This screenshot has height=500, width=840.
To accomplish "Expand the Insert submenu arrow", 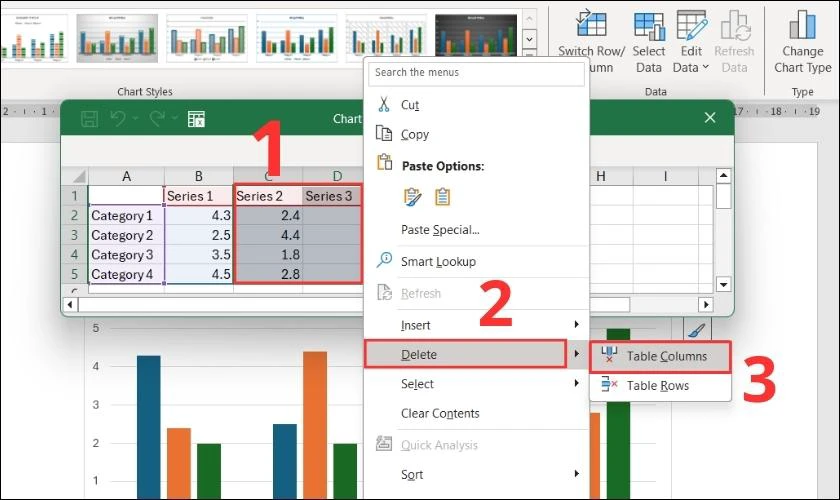I will [576, 324].
